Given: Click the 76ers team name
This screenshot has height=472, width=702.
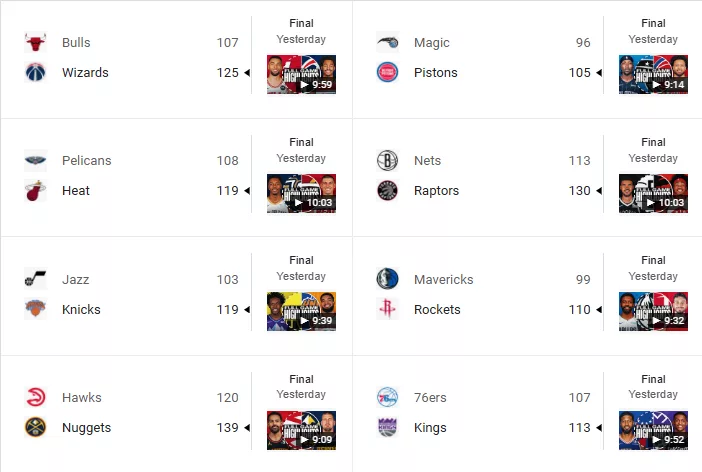Looking at the screenshot, I should (430, 397).
